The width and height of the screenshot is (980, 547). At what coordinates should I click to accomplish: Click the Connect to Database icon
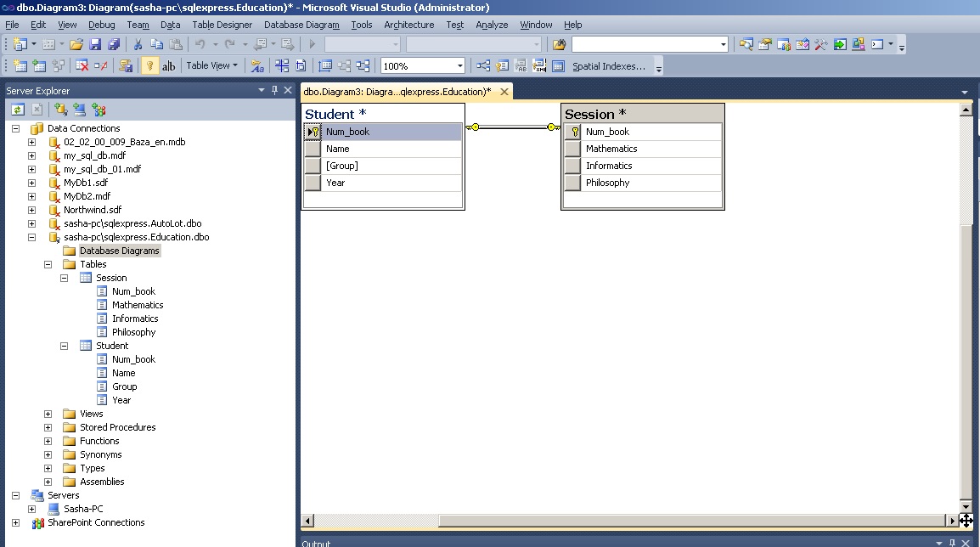point(60,110)
